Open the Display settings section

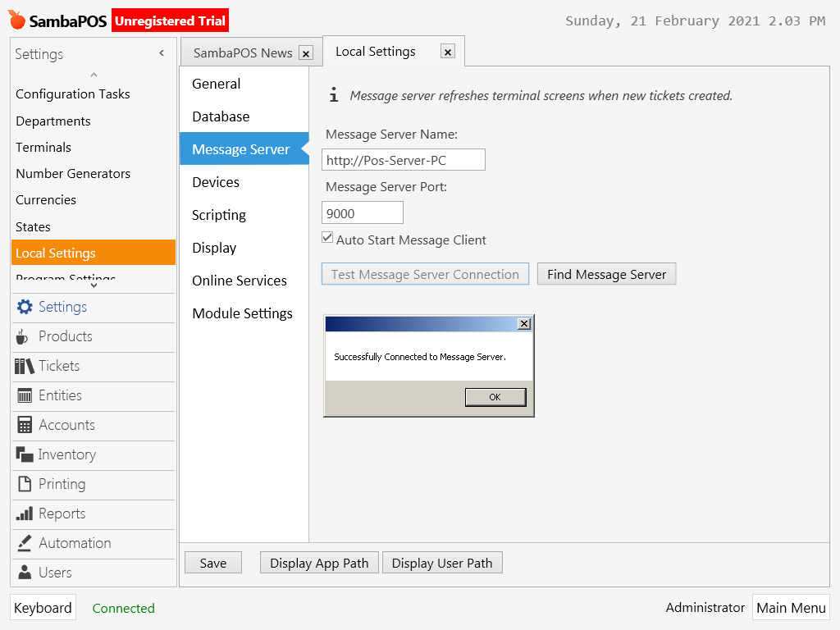tap(244, 248)
